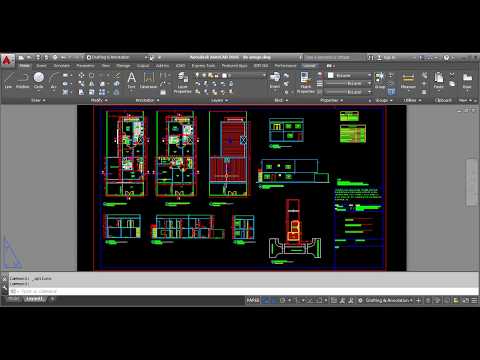The image size is (480, 360).
Task: Click the drawing area vertical scrollbar
Action: coord(472,183)
